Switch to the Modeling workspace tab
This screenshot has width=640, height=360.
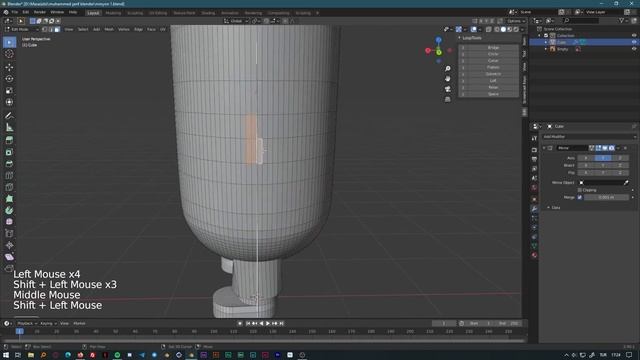(x=113, y=13)
